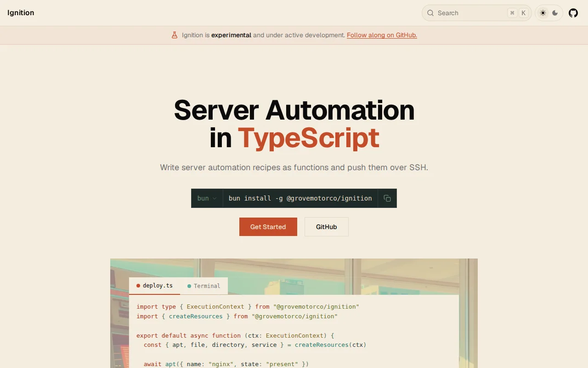Click the "export default async function" code line

pos(235,335)
